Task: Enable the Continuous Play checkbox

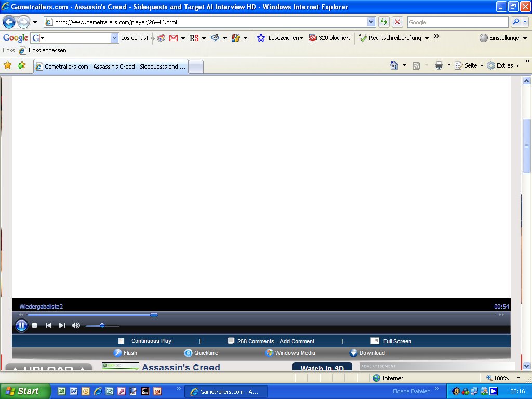Action: tap(121, 341)
